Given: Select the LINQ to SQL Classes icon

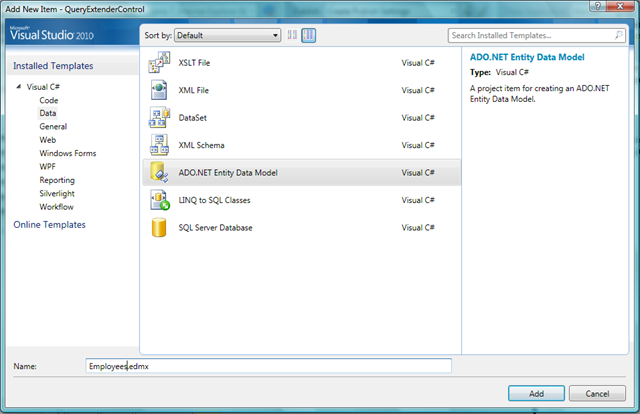Looking at the screenshot, I should [x=160, y=200].
